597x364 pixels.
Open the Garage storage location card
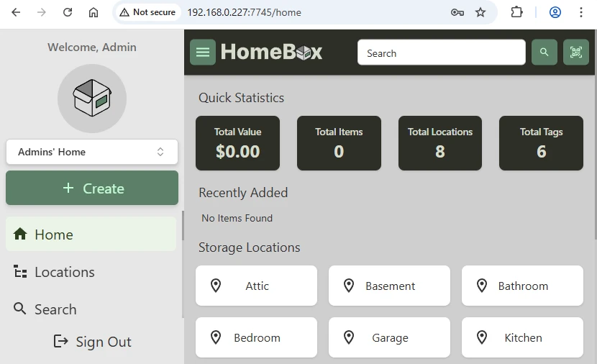[389, 337]
